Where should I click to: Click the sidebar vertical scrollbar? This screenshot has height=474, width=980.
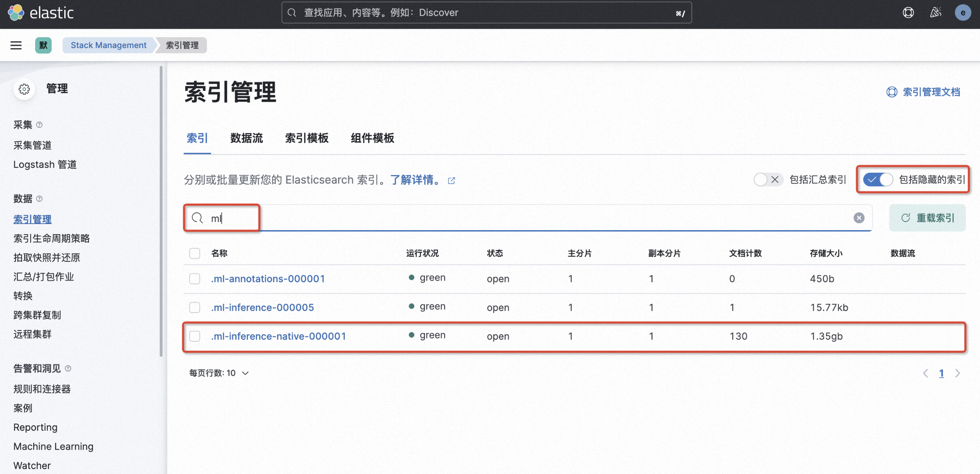[161, 211]
